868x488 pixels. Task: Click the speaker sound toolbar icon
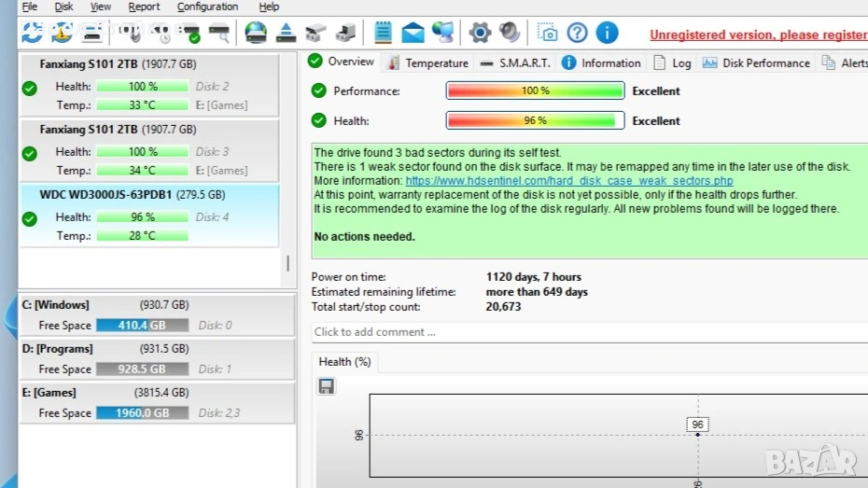(x=510, y=34)
